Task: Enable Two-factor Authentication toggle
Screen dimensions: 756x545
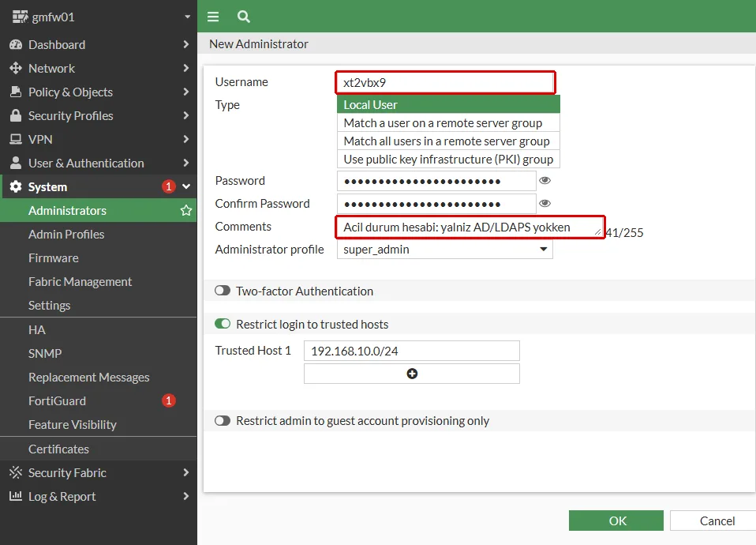Action: point(223,291)
